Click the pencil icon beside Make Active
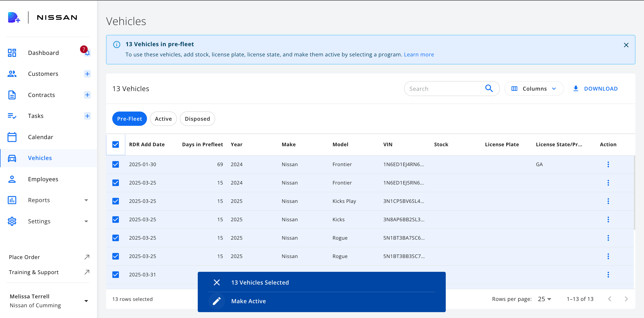This screenshot has width=644, height=318. pos(217,301)
